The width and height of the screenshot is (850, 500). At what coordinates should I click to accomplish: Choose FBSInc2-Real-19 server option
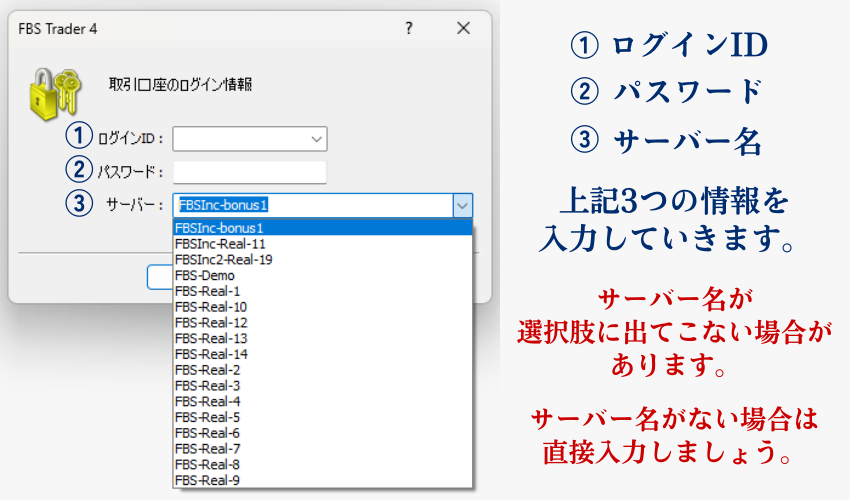pyautogui.click(x=323, y=260)
